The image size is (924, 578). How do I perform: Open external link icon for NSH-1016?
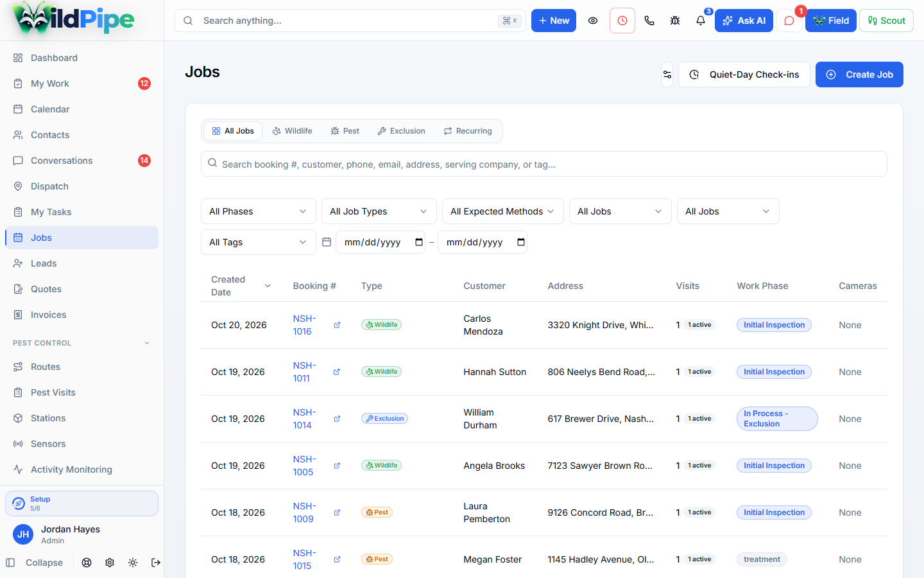pos(337,325)
